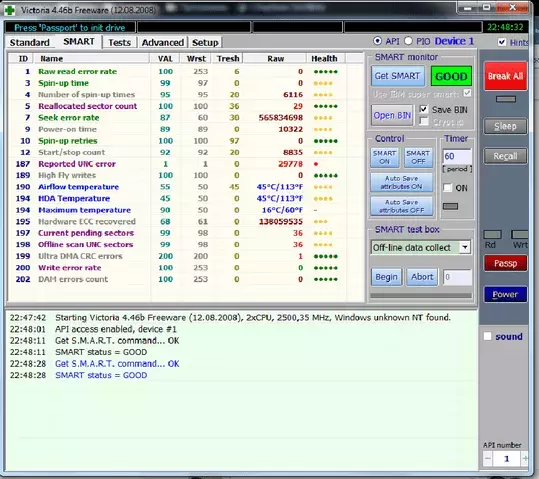Select the API access radio button
This screenshot has width=539, height=479.
[377, 41]
